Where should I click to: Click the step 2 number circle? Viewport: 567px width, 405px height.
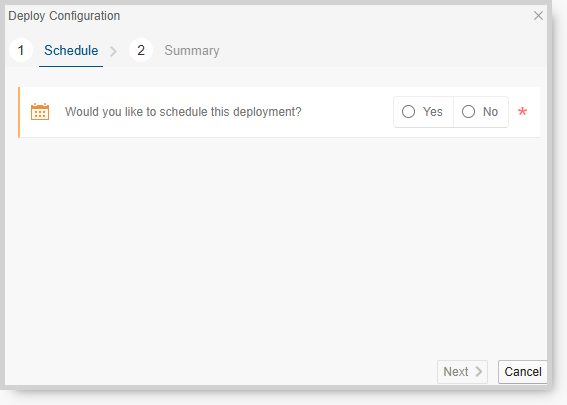[141, 50]
